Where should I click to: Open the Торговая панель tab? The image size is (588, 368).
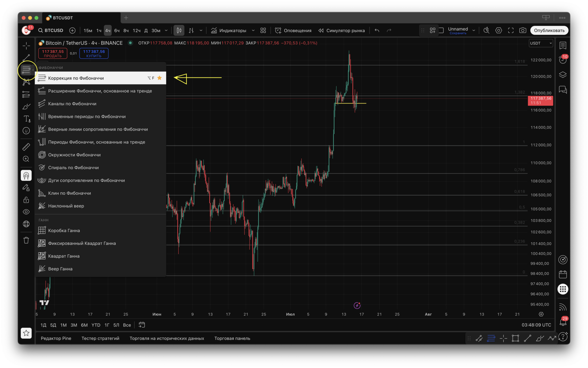[x=232, y=338]
